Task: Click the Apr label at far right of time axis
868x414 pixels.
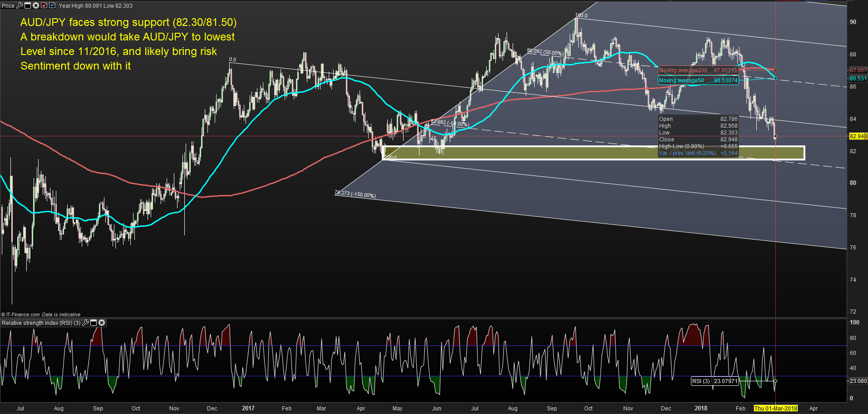Action: (x=814, y=408)
